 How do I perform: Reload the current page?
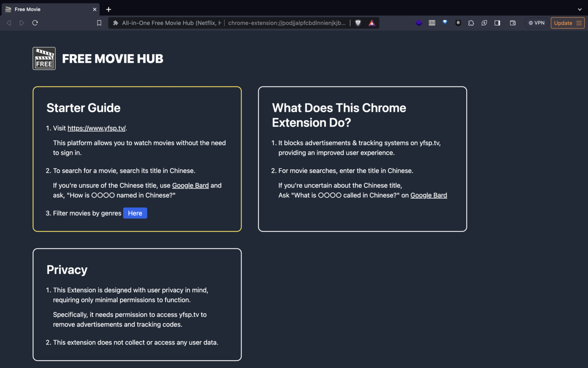coord(35,23)
